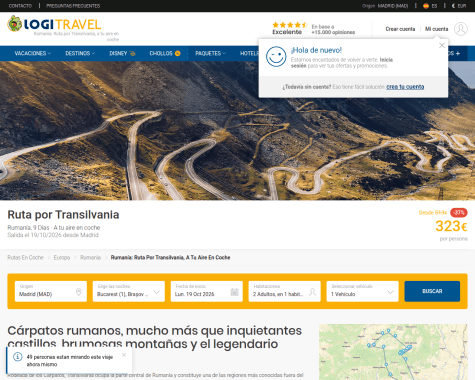This screenshot has width=475, height=380.
Task: Open the Destinos menu
Action: click(80, 53)
